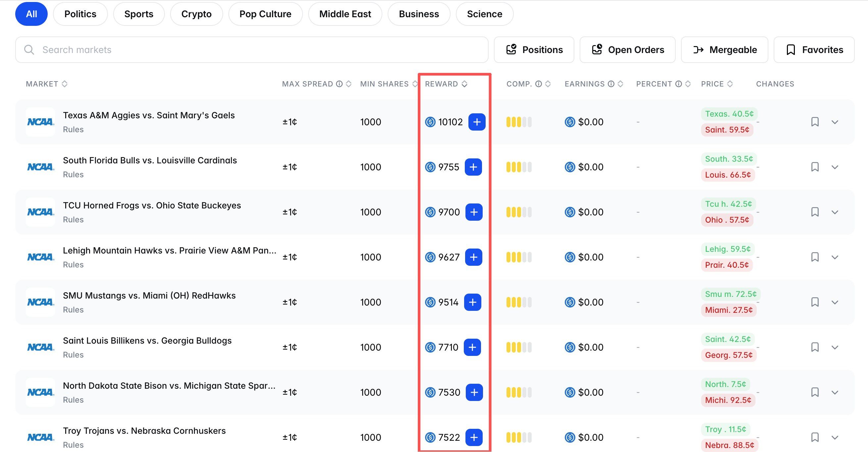Viewport: 868px width, 452px height.
Task: Click plus button next to 9700 reward
Action: [x=473, y=212]
